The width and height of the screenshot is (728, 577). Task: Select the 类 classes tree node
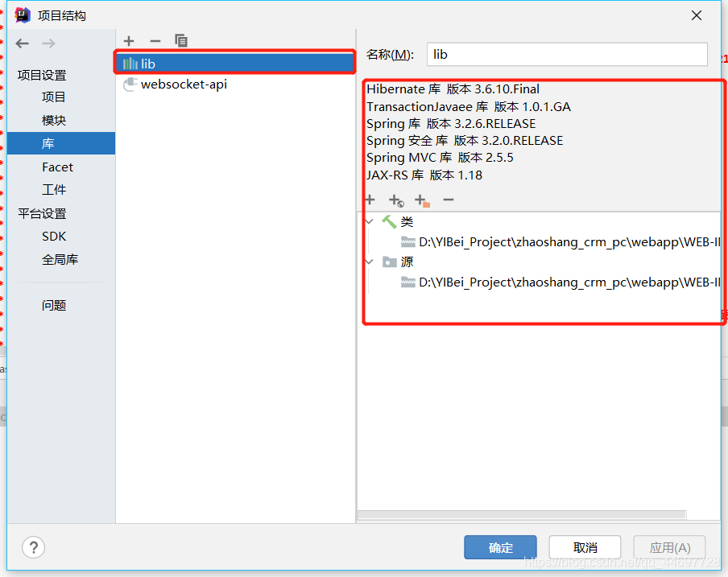click(407, 222)
